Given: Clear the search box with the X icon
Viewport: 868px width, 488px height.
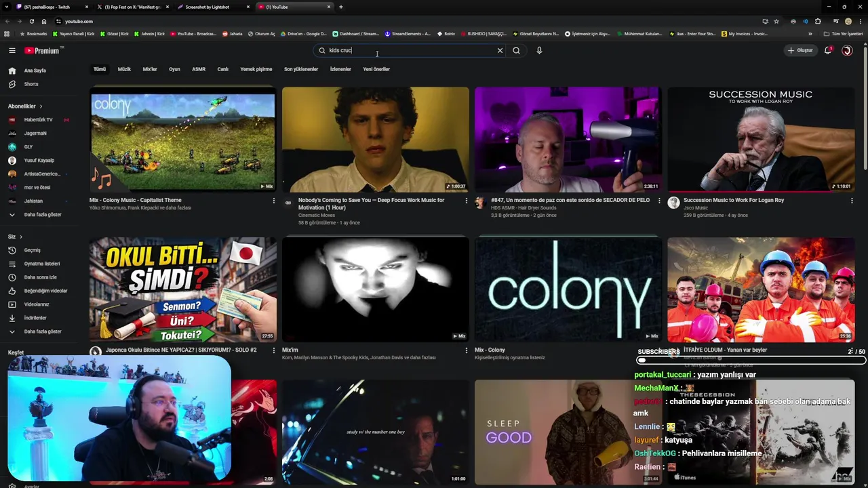Looking at the screenshot, I should (500, 50).
